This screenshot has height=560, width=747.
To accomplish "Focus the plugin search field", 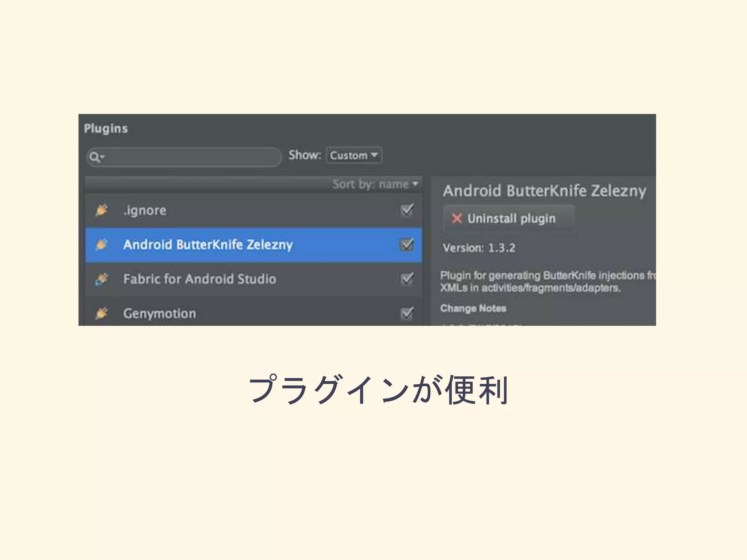I will coord(184,157).
